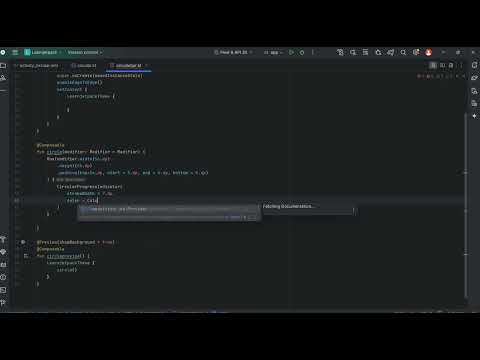Open the gem-shaped left sidebar icon
Image resolution: width=480 pixels, height=360 pixels.
3,252
